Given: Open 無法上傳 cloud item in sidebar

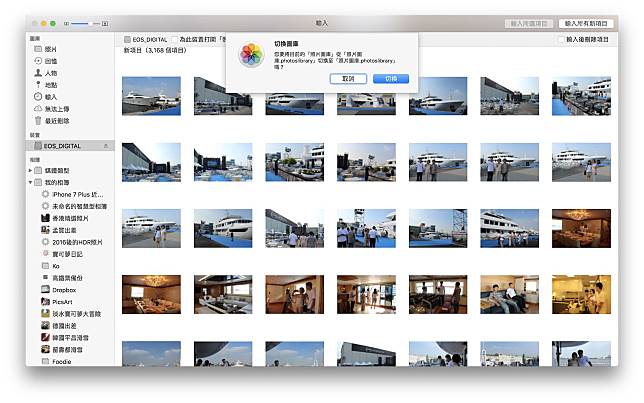Looking at the screenshot, I should click(x=55, y=108).
